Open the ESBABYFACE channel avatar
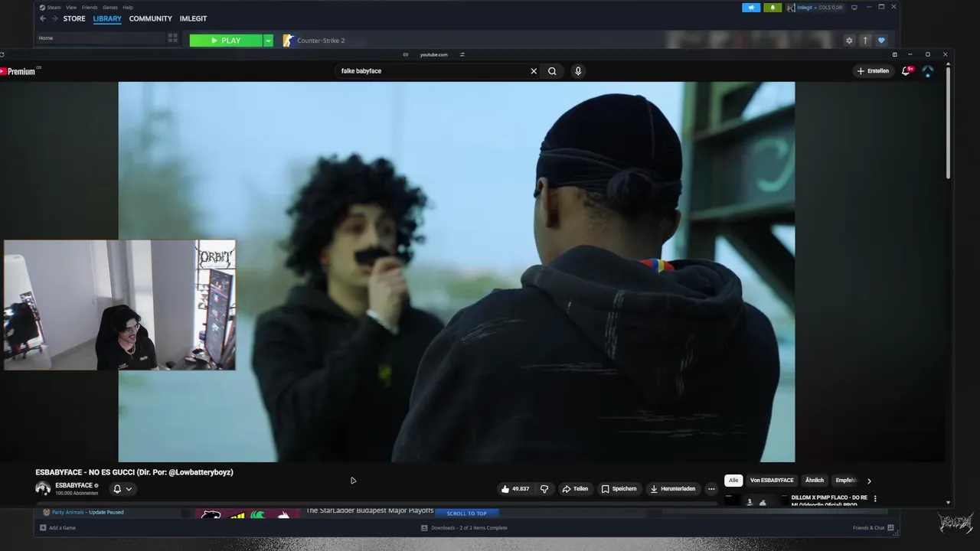The height and width of the screenshot is (551, 980). tap(43, 488)
